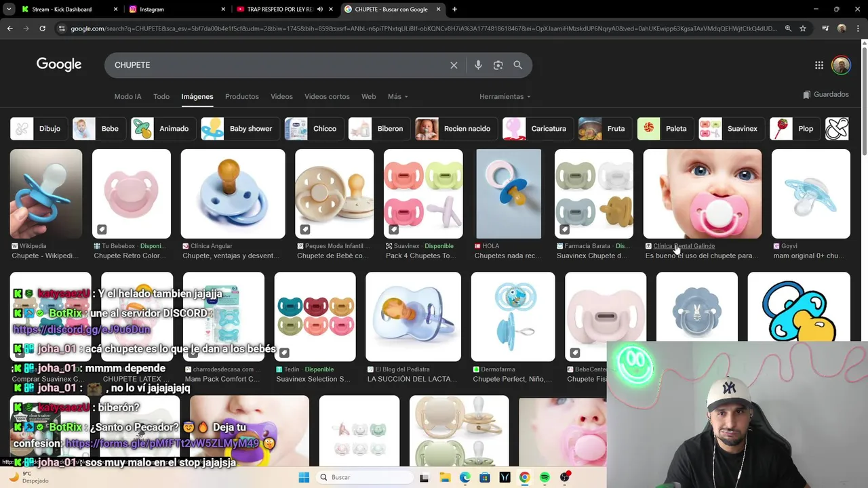The height and width of the screenshot is (488, 868).
Task: Click the magnifying glass search button
Action: tap(518, 65)
